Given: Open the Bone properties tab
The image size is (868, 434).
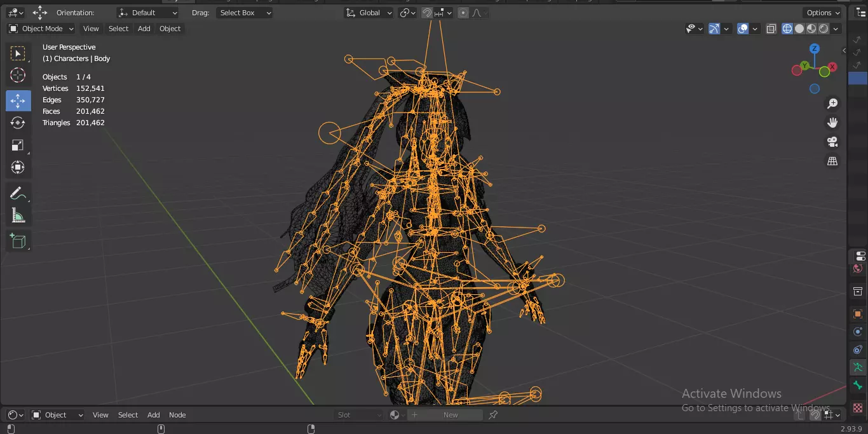Looking at the screenshot, I should tap(858, 385).
